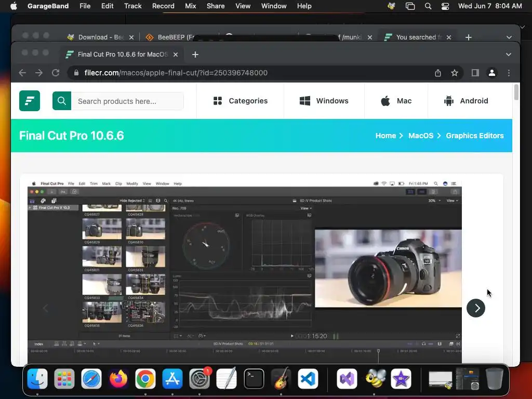Go to the Graphics Editors breadcrumb link
This screenshot has height=399, width=532.
[475, 136]
